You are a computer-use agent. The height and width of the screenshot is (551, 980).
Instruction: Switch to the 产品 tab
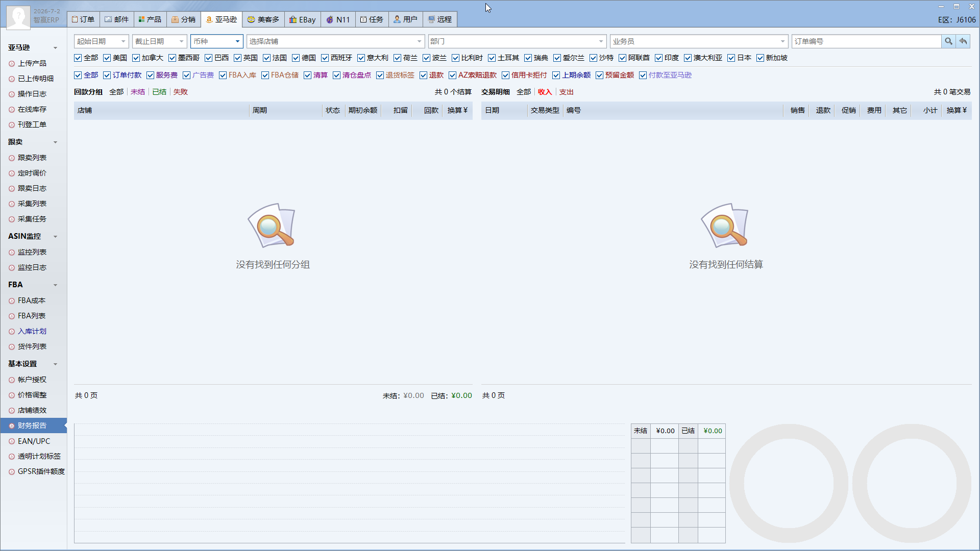(x=150, y=19)
